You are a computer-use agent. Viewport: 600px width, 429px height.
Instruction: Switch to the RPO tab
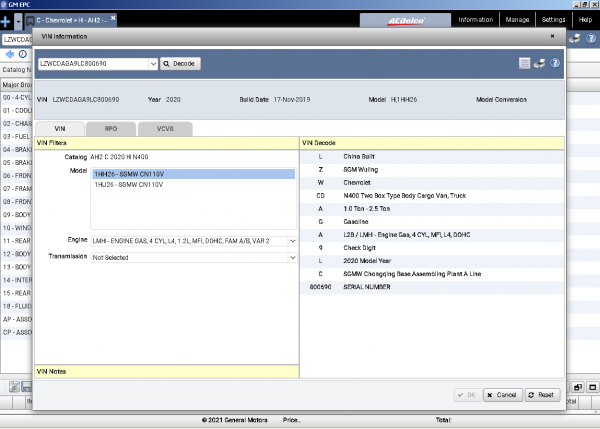pyautogui.click(x=111, y=129)
